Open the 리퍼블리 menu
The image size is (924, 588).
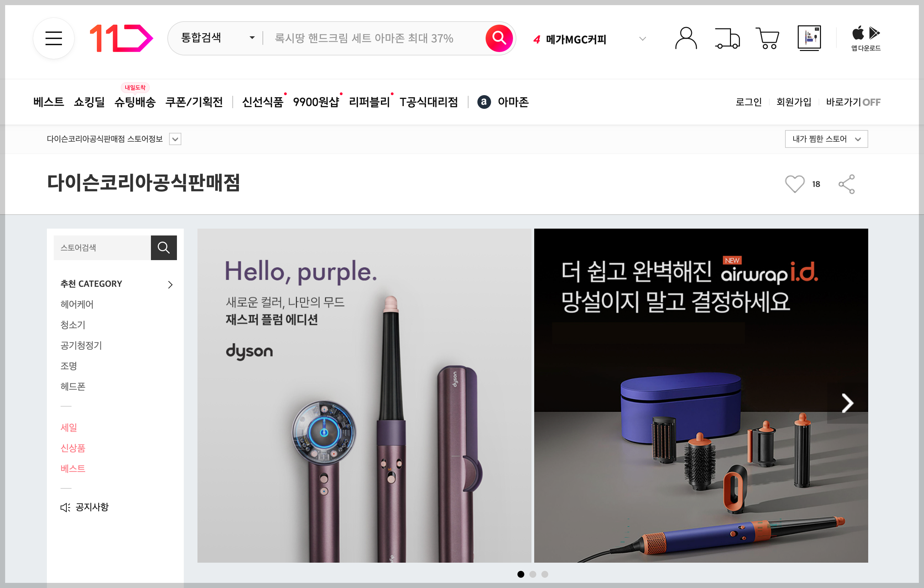pos(369,102)
